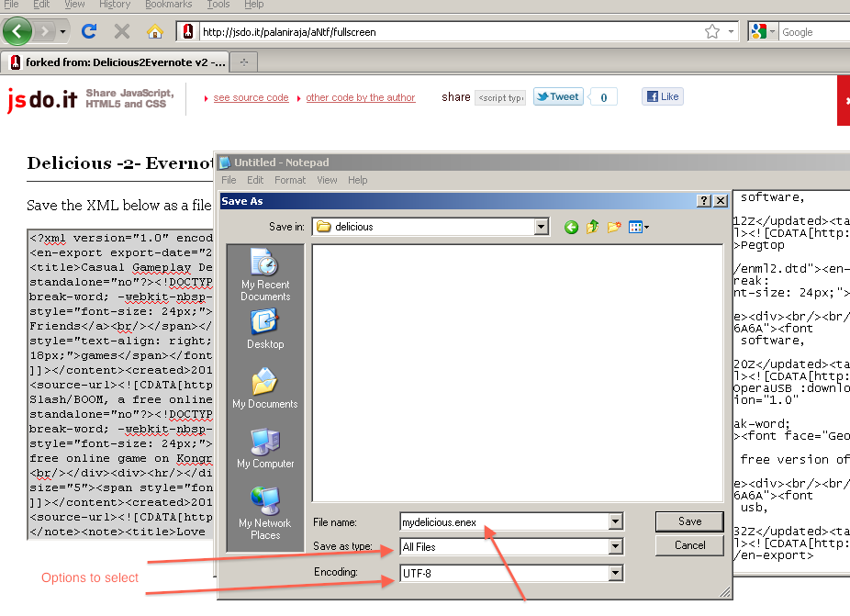This screenshot has height=616, width=850.
Task: Open a new tab with plus button
Action: (244, 62)
